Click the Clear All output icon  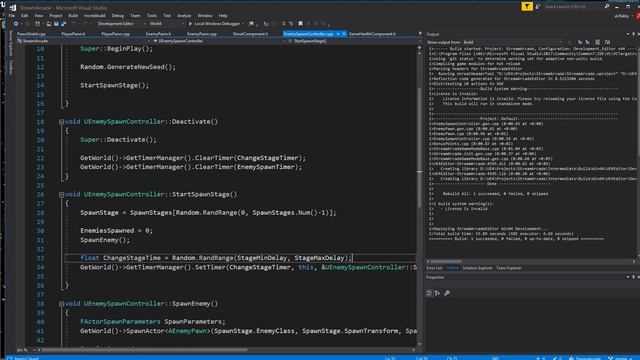[x=598, y=42]
